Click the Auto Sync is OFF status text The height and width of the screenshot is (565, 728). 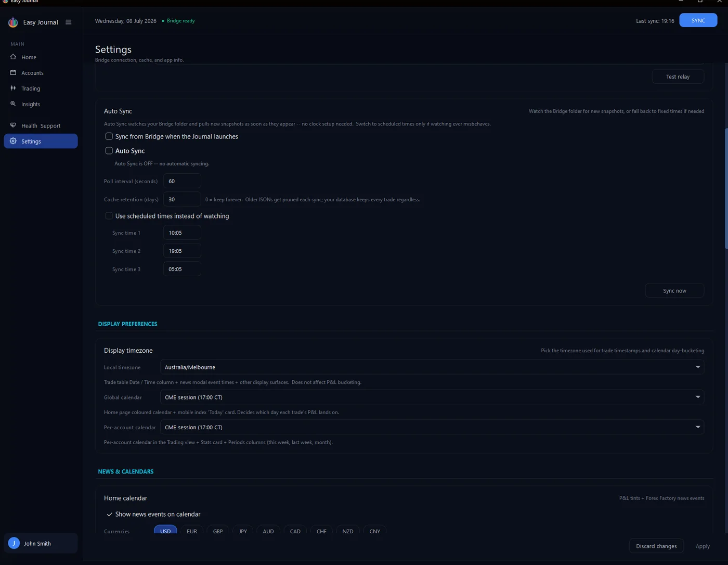(x=162, y=163)
